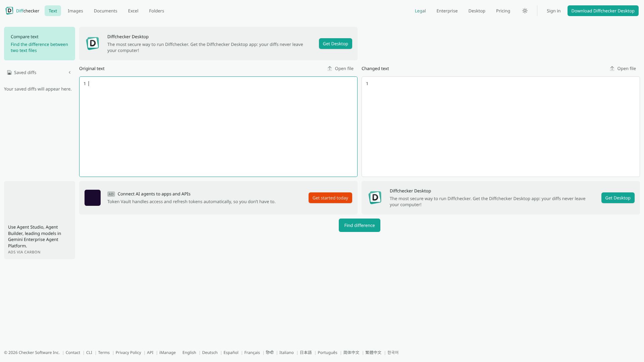Open file for Original text
This screenshot has height=362, width=644.
(x=340, y=68)
